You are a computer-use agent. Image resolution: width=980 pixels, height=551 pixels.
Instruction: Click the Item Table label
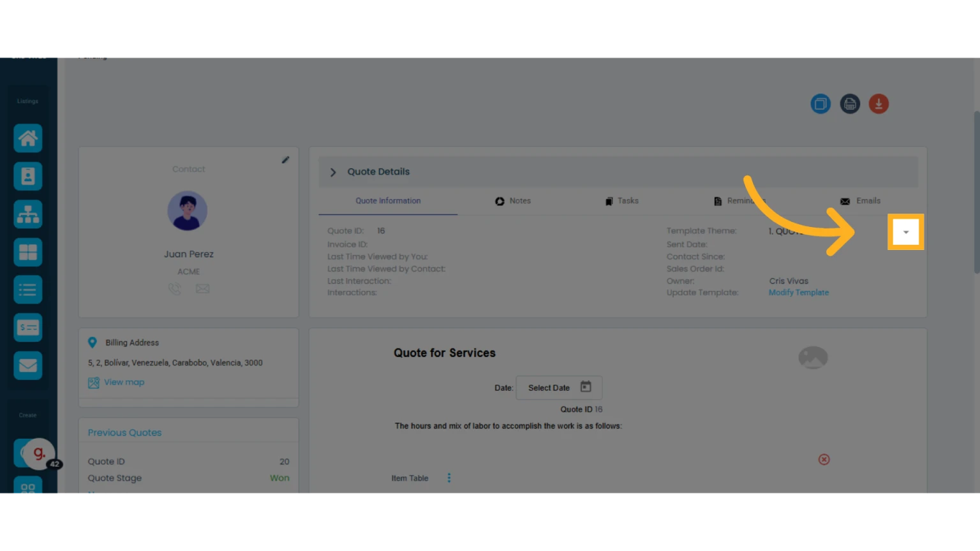coord(410,478)
